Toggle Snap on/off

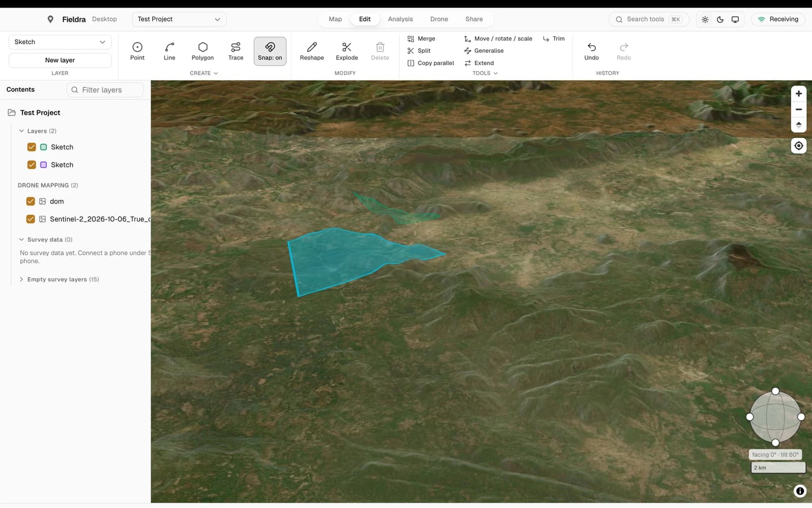[x=270, y=51]
